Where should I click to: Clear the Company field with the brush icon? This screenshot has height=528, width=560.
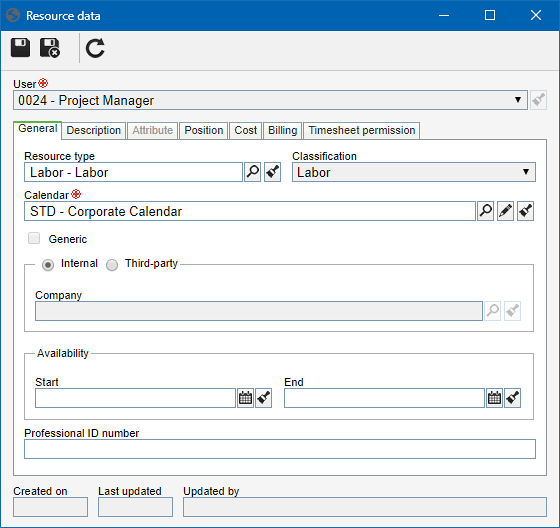[512, 311]
